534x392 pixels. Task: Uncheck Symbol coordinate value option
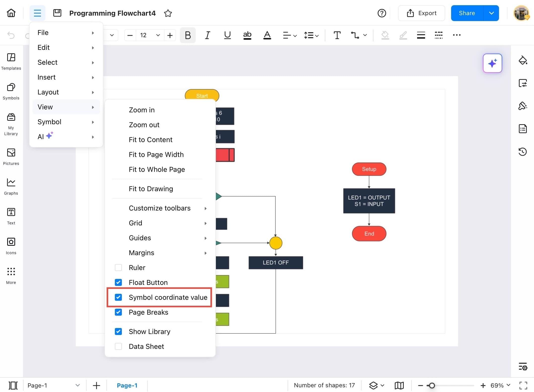pos(118,297)
